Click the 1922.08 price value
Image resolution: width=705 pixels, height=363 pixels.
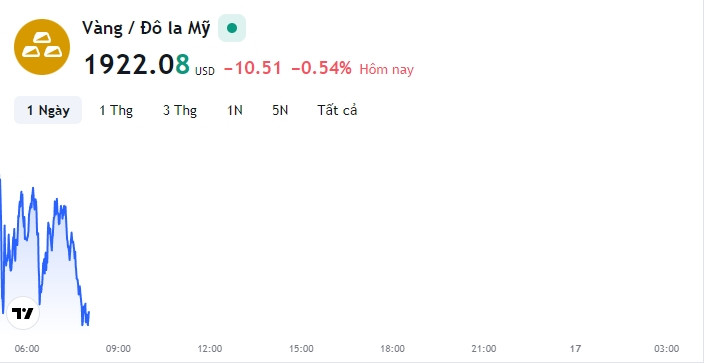[137, 64]
